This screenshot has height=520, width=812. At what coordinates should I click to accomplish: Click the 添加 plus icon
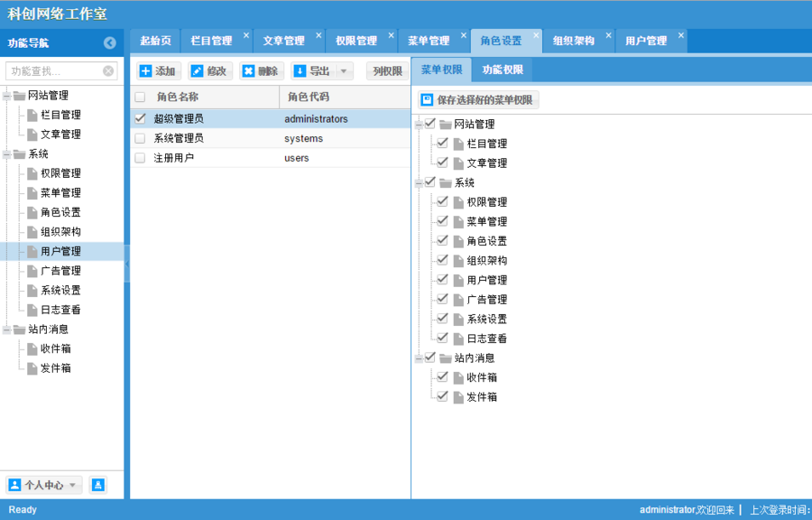(x=146, y=71)
